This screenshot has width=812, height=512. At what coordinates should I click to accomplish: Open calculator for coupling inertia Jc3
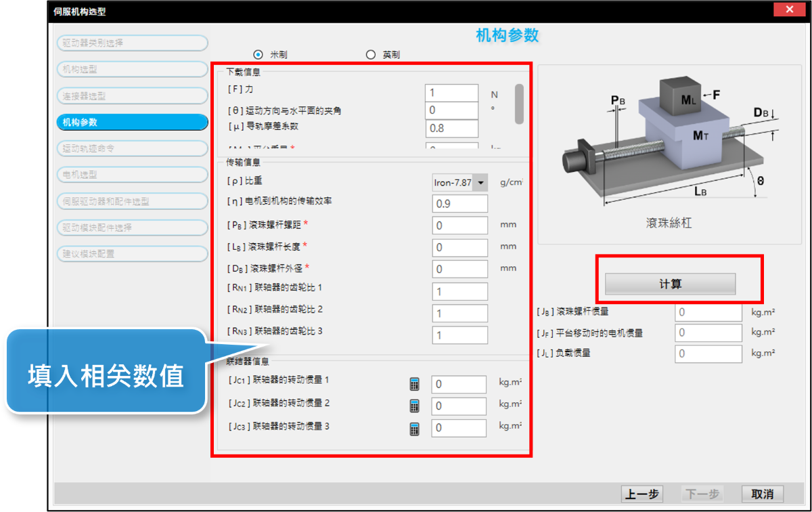[415, 429]
